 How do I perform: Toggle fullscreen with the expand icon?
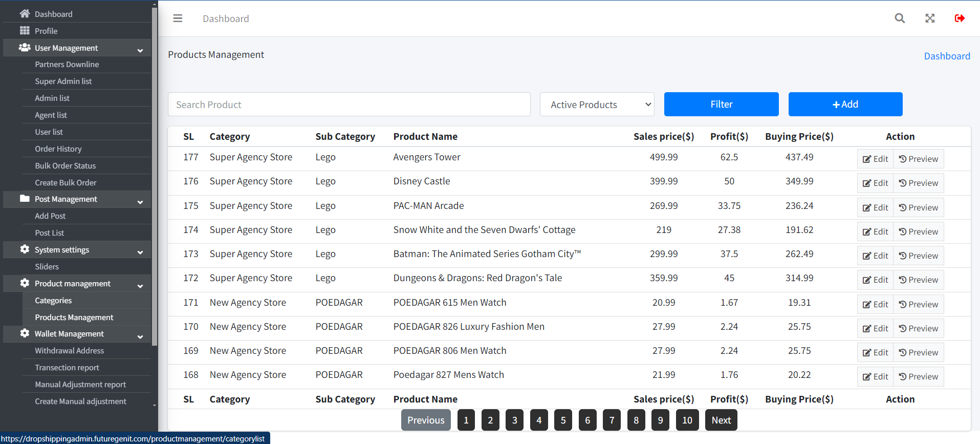pos(929,18)
